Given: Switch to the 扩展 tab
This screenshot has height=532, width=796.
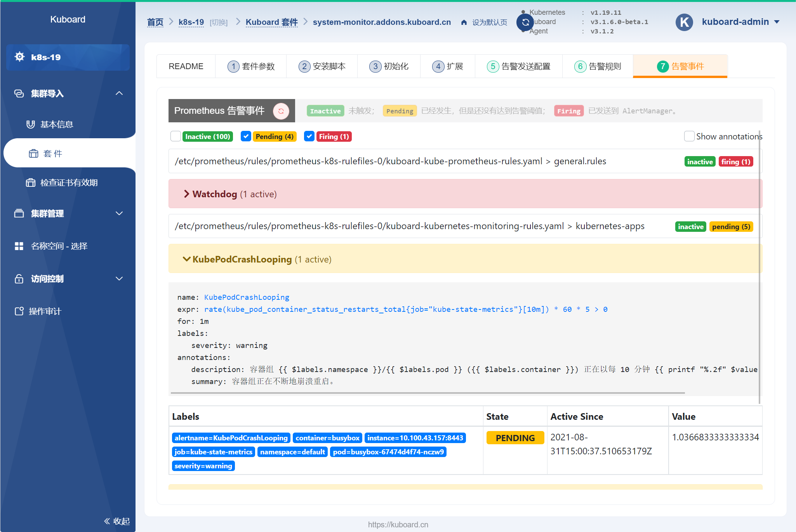Looking at the screenshot, I should pos(448,66).
